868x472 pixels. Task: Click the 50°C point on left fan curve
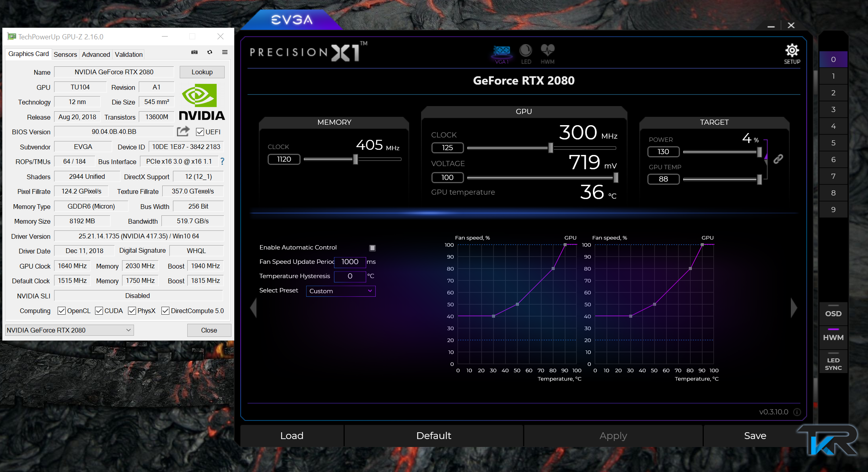[x=517, y=304]
